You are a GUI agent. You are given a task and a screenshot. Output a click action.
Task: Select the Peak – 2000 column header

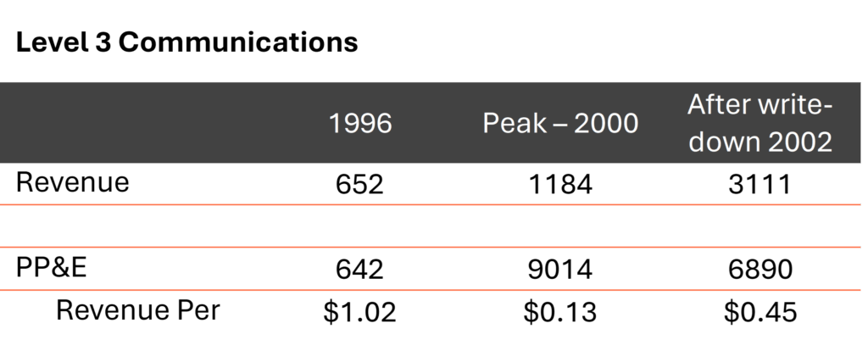(560, 124)
